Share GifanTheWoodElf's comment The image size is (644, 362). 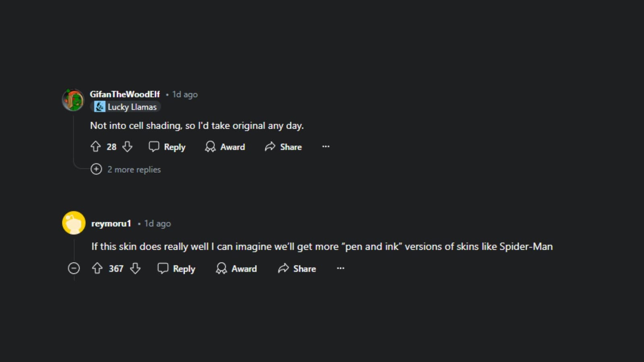pos(283,147)
